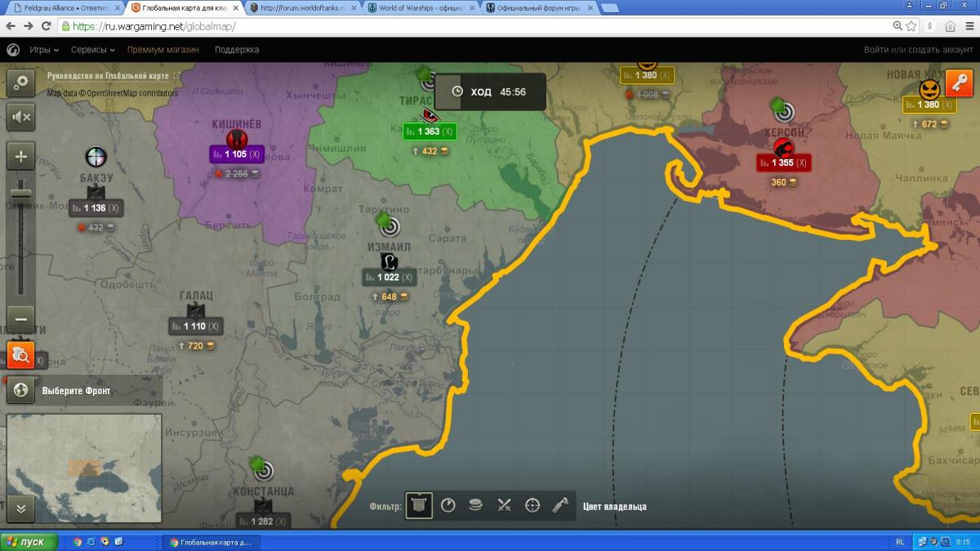The height and width of the screenshot is (551, 980).
Task: Open map settings gear button
Action: tap(21, 82)
